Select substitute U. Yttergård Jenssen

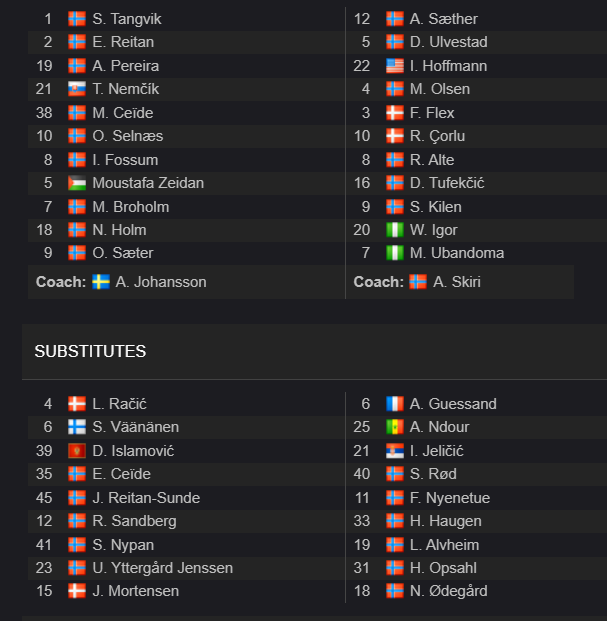tap(162, 568)
